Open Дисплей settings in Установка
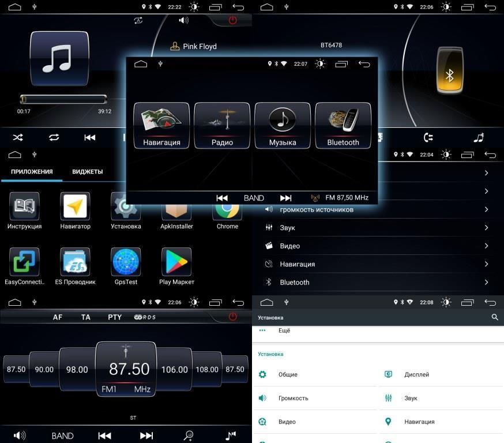The image size is (504, 443). (x=416, y=374)
